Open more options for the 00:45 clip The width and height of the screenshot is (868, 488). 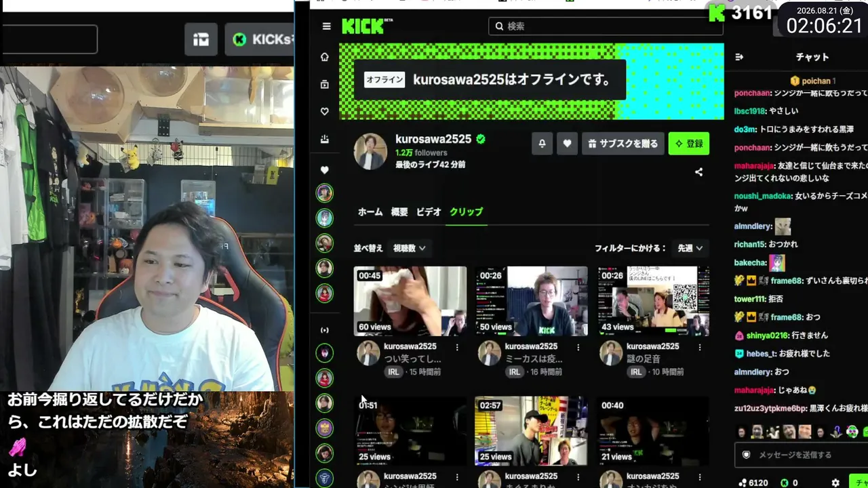point(457,347)
